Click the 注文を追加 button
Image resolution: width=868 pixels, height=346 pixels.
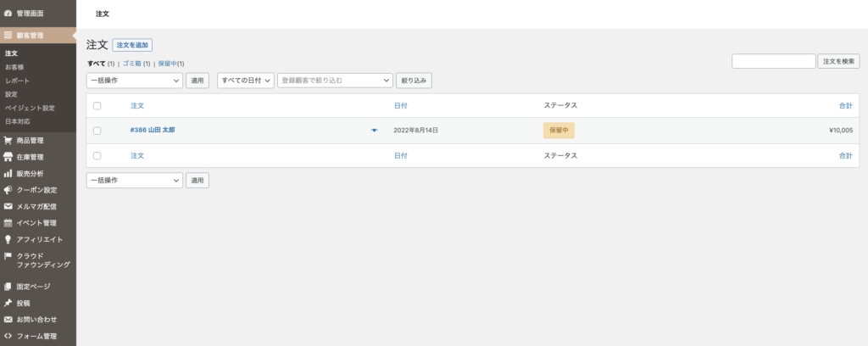(x=132, y=45)
